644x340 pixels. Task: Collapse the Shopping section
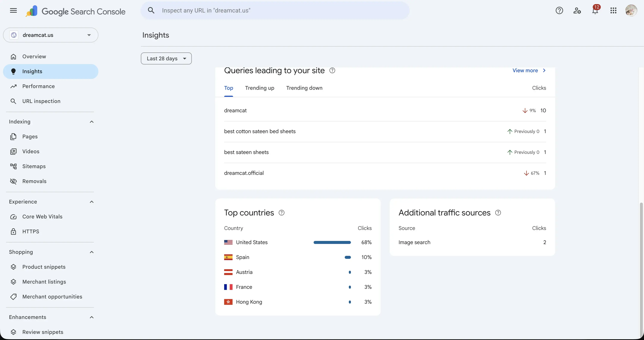(91, 252)
